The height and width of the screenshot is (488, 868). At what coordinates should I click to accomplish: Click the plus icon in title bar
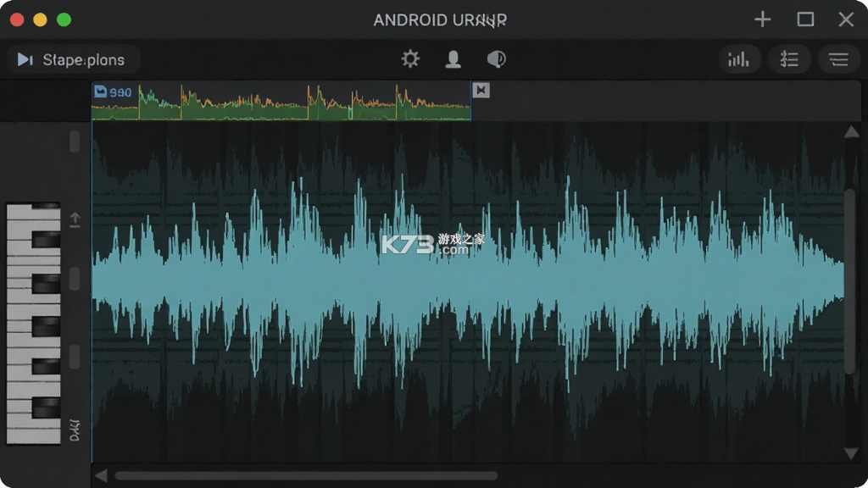pyautogui.click(x=762, y=19)
